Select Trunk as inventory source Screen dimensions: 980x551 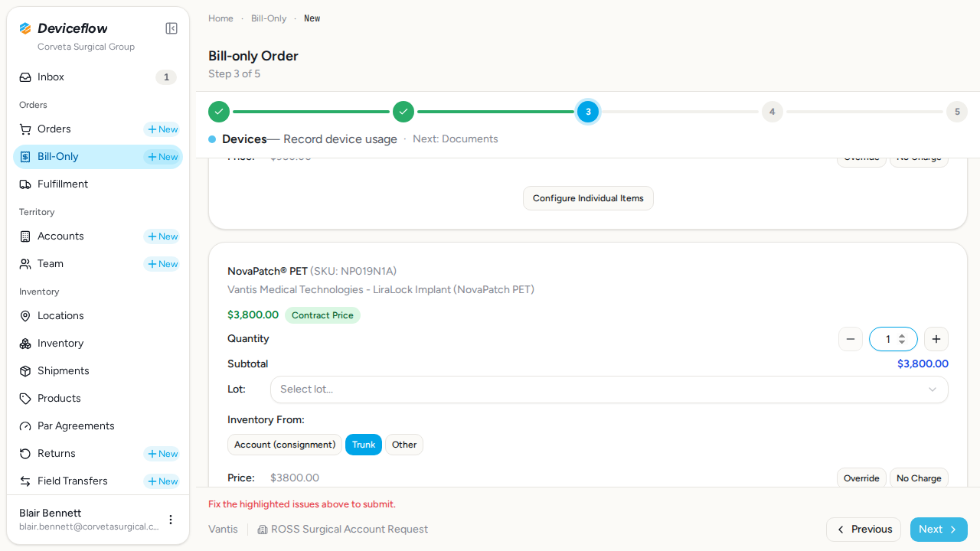364,445
